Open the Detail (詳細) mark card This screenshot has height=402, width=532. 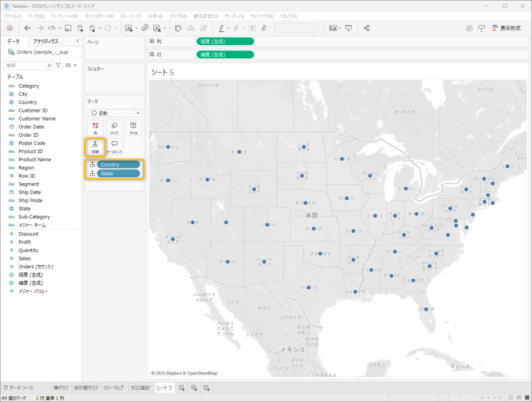(95, 147)
